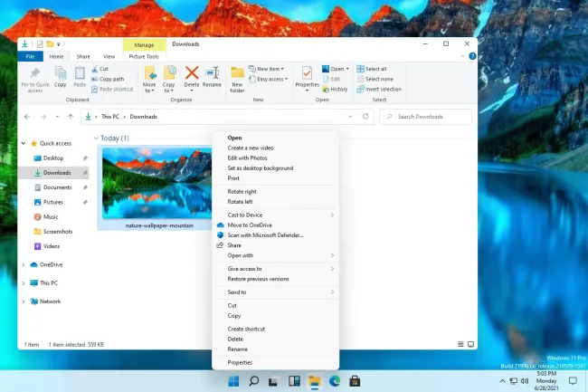Viewport: 588px width, 392px height.
Task: Go up one folder with up arrow
Action: pos(70,117)
